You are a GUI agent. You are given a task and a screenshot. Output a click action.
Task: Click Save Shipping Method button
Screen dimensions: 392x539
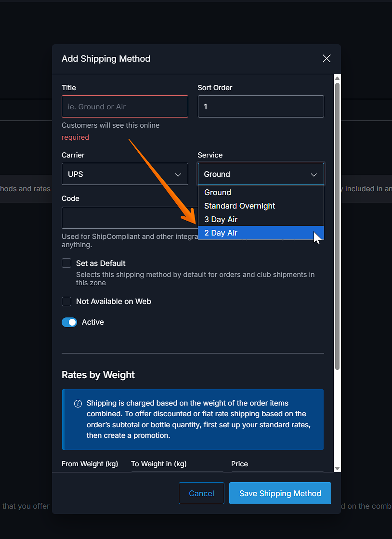point(280,493)
